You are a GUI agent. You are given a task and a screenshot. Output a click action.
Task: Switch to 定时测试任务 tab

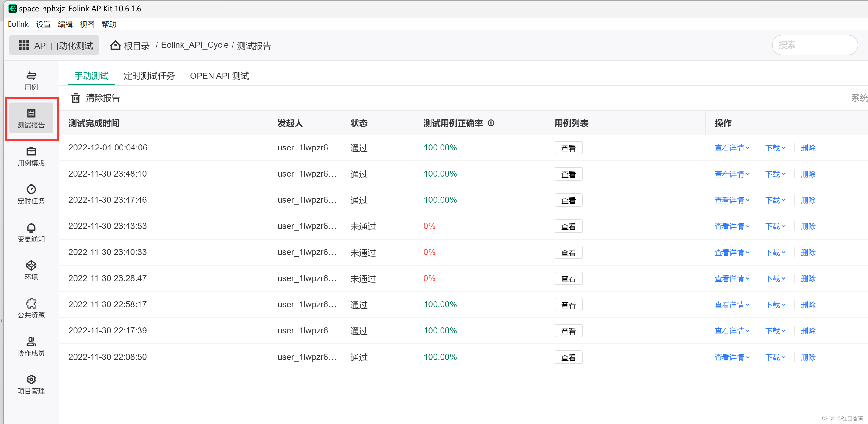(x=149, y=76)
